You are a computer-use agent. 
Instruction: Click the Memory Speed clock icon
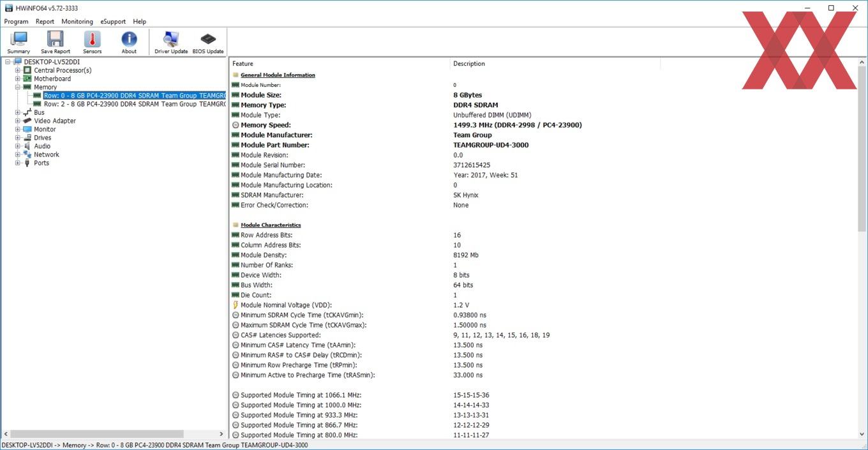236,125
